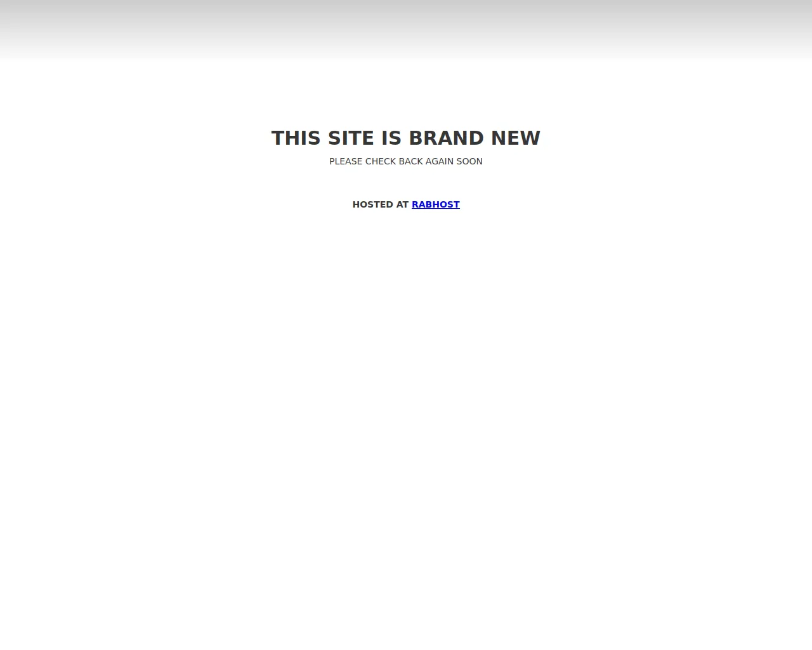
Task: Click the gray gradient banner at page top
Action: tap(406, 29)
